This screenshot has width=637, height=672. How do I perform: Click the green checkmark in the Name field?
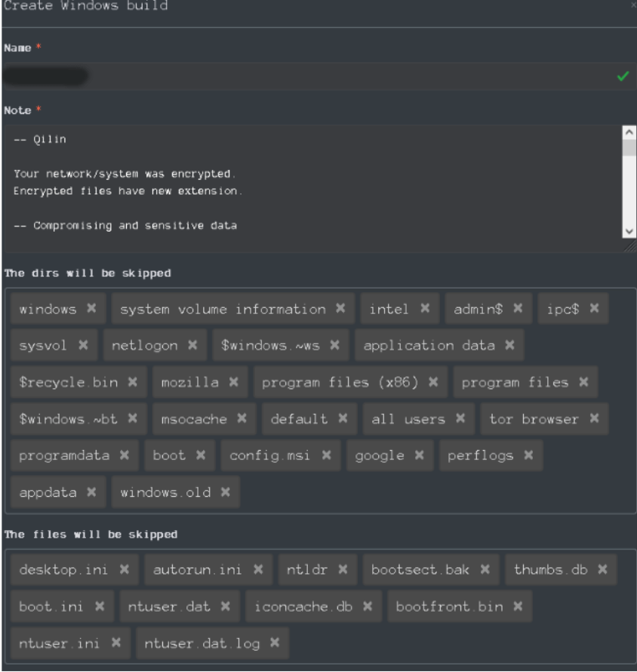[x=623, y=76]
